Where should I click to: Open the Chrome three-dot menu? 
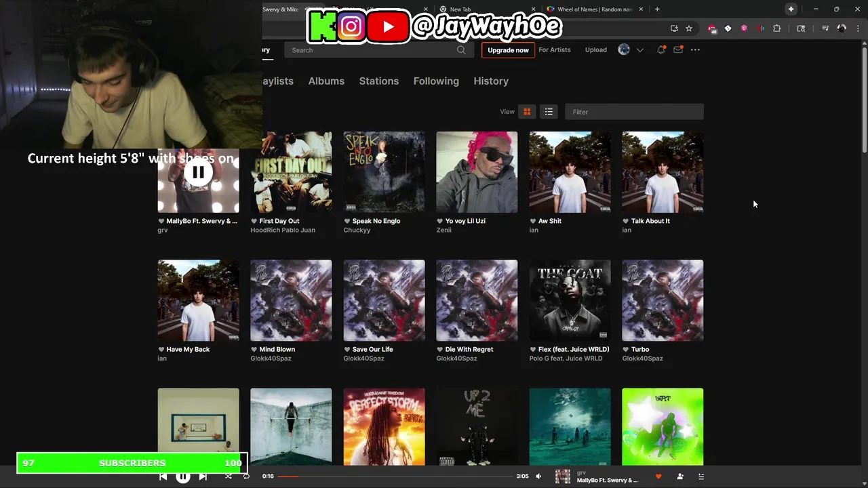click(x=857, y=28)
